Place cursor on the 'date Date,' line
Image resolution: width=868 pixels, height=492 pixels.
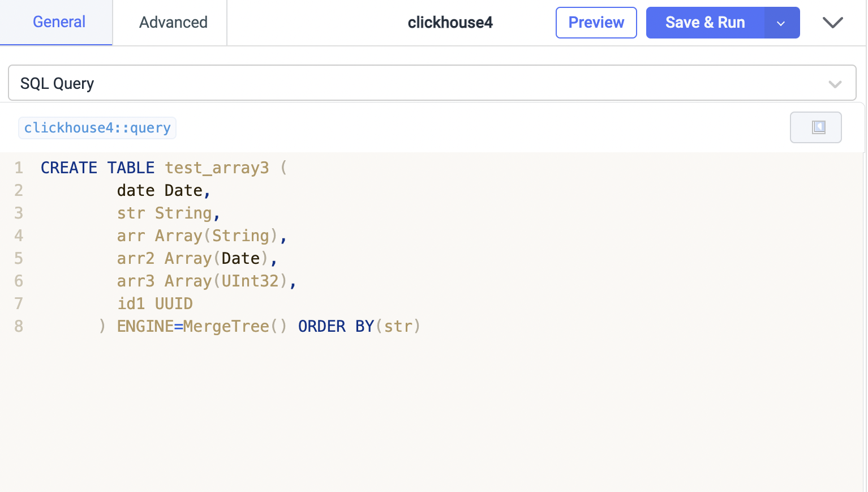click(x=164, y=191)
